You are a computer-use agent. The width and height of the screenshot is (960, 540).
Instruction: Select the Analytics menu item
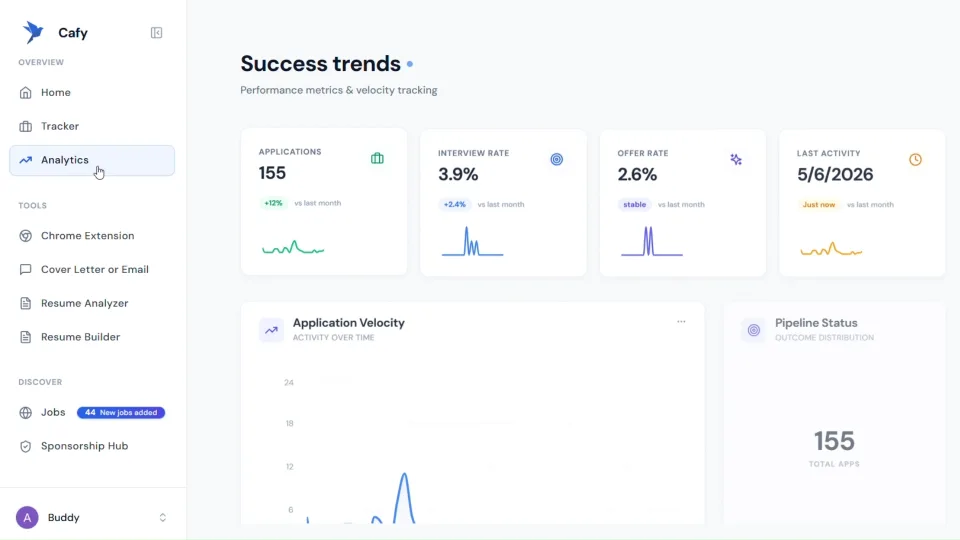92,160
